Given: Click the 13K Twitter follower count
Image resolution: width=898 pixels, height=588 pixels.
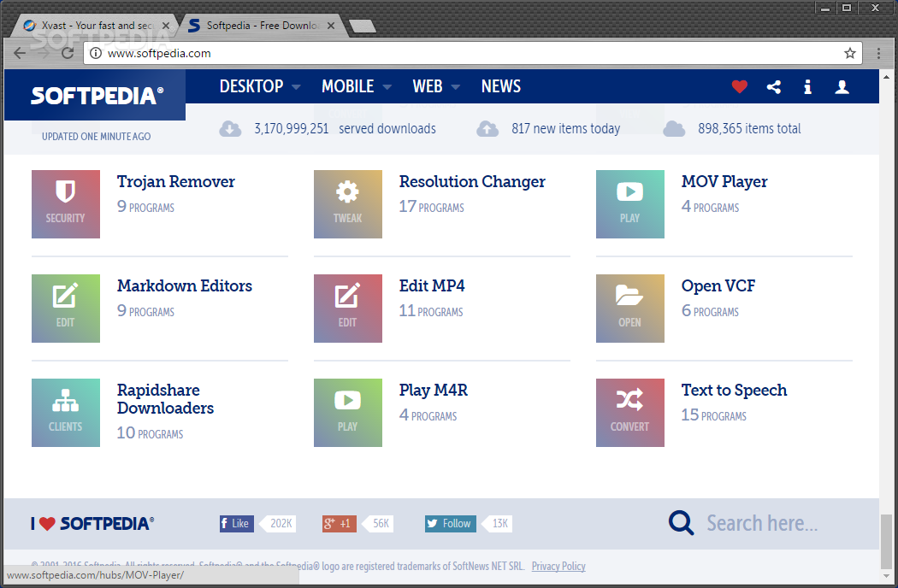Looking at the screenshot, I should coord(498,523).
